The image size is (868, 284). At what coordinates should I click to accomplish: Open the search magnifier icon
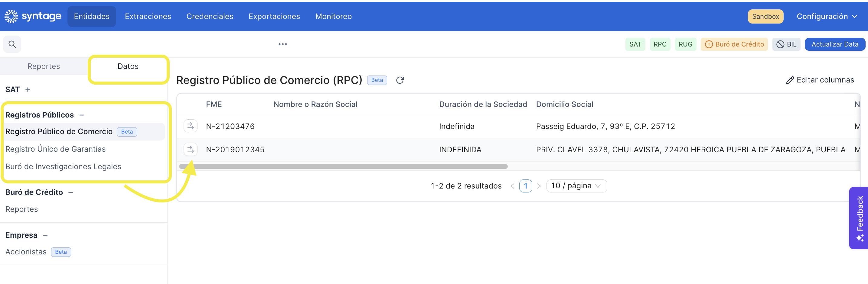click(x=12, y=44)
